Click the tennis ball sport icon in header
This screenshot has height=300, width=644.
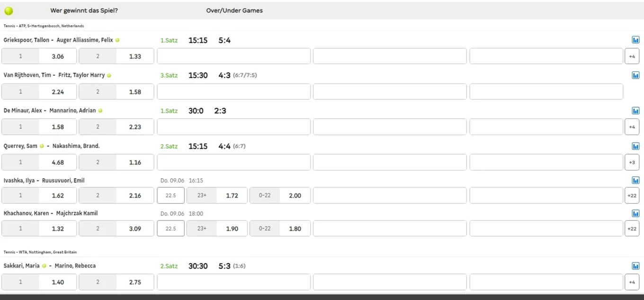click(x=9, y=10)
